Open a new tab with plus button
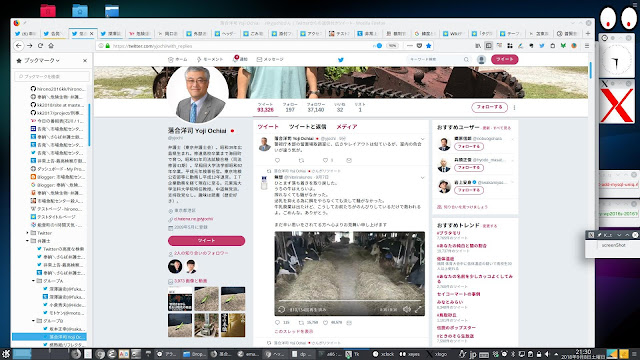This screenshot has height=360, width=640. tap(588, 33)
